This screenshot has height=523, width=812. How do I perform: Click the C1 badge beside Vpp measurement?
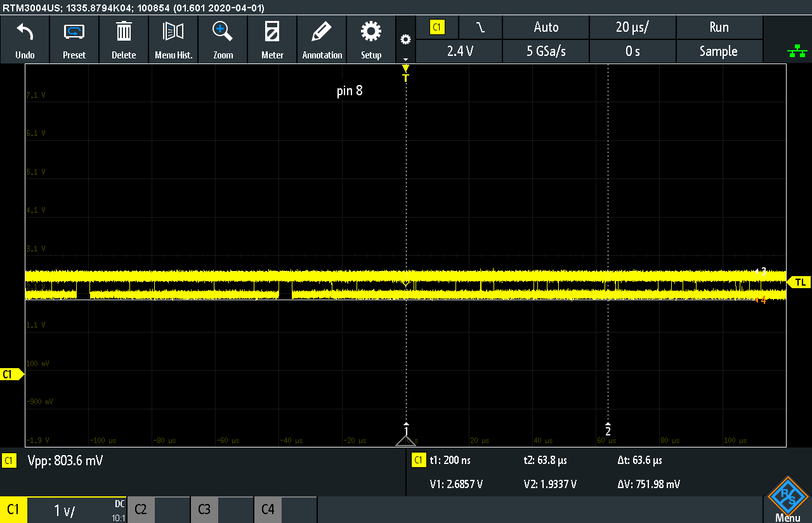click(9, 461)
